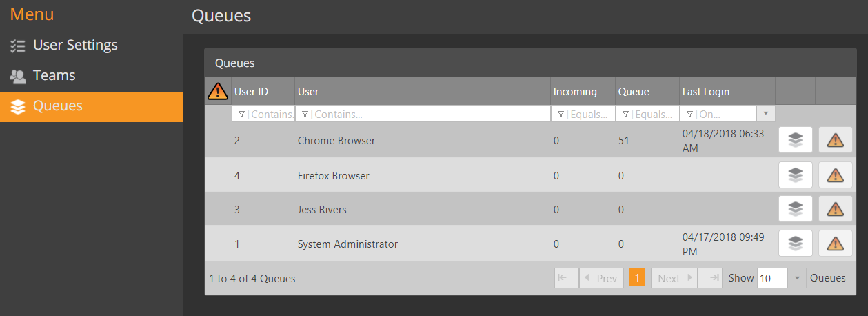The image size is (868, 316).
Task: Open queue layers for Jess Rivers row
Action: [796, 208]
